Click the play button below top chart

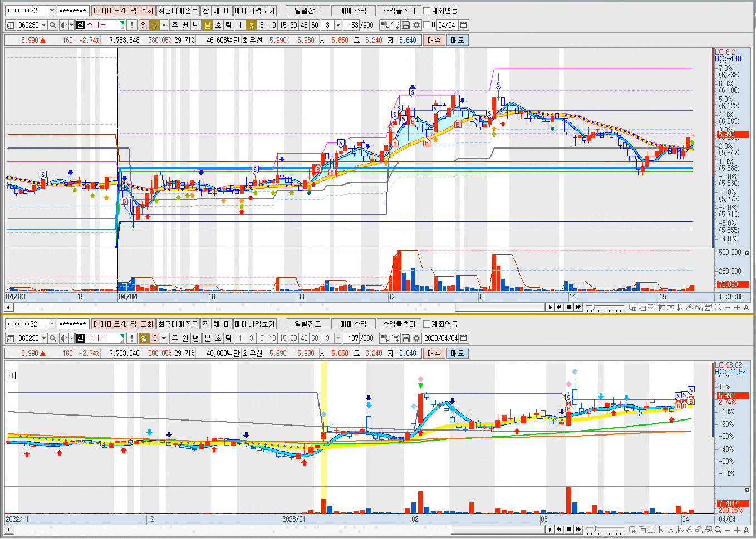pos(550,307)
